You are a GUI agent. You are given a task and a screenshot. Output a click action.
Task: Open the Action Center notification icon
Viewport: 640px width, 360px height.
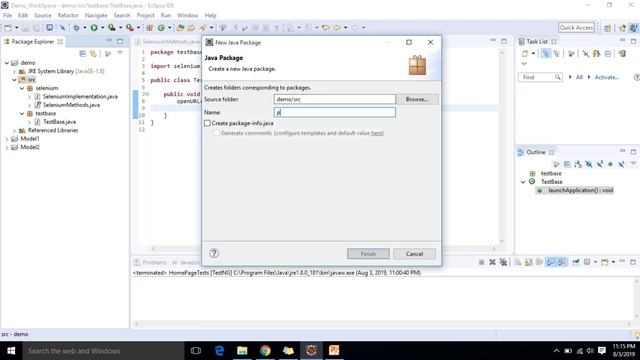[602, 351]
